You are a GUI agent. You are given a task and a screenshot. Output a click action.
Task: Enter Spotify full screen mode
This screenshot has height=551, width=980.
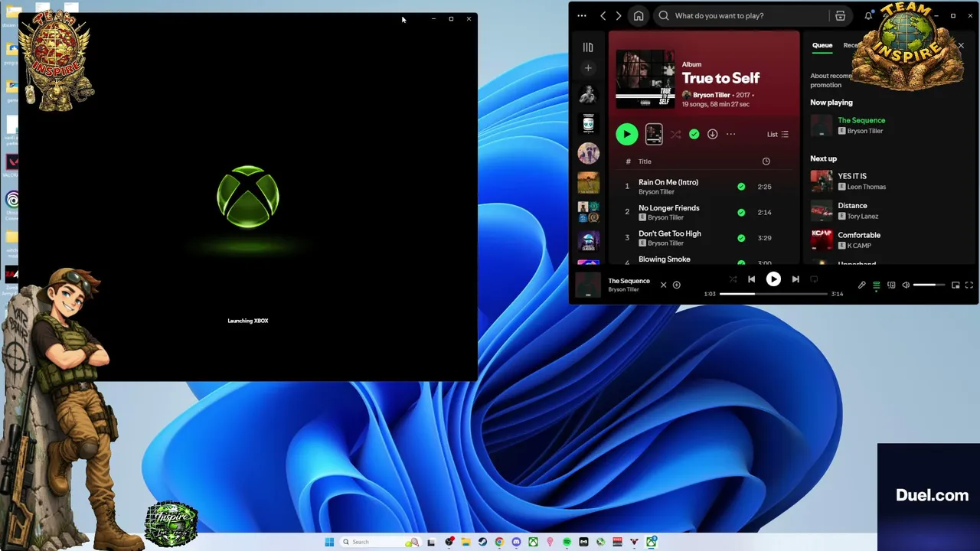pyautogui.click(x=969, y=285)
